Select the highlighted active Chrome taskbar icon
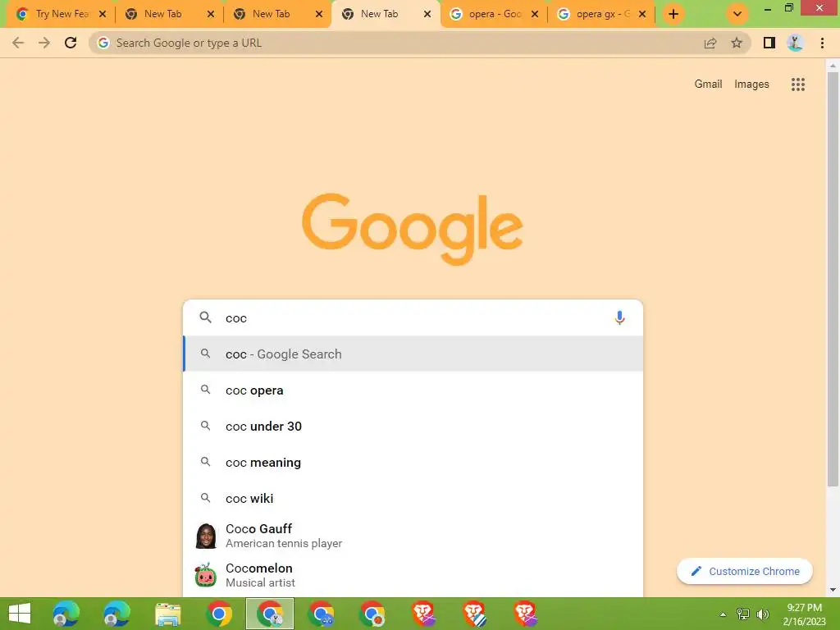Screen dimensions: 840x630 (x=270, y=614)
